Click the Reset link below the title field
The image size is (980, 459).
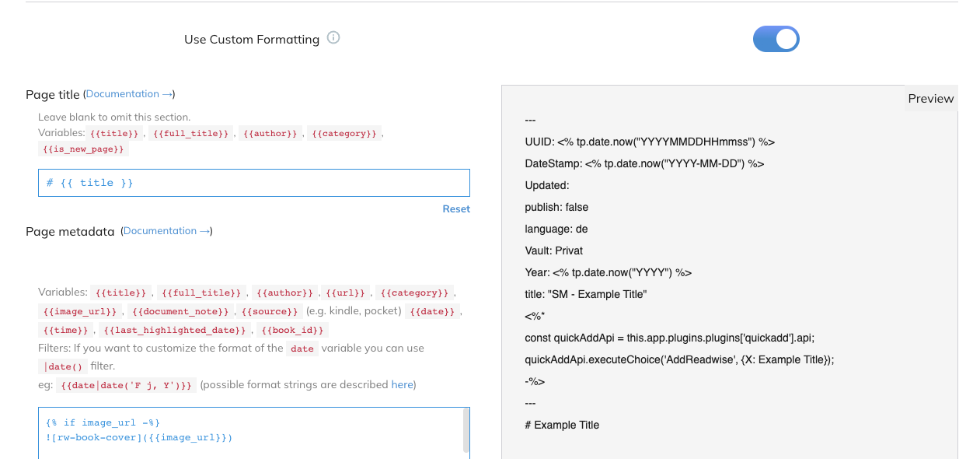pyautogui.click(x=456, y=208)
